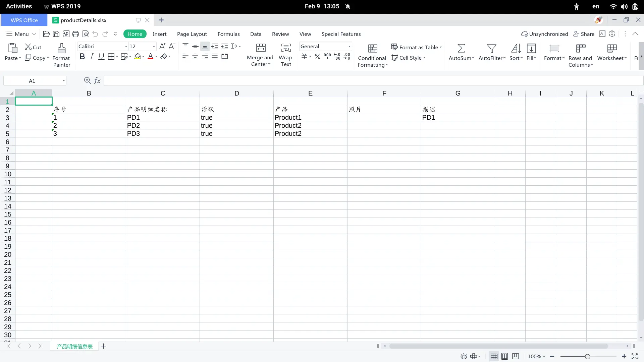Click Wrap Text icon
The width and height of the screenshot is (644, 362).
coord(286,48)
